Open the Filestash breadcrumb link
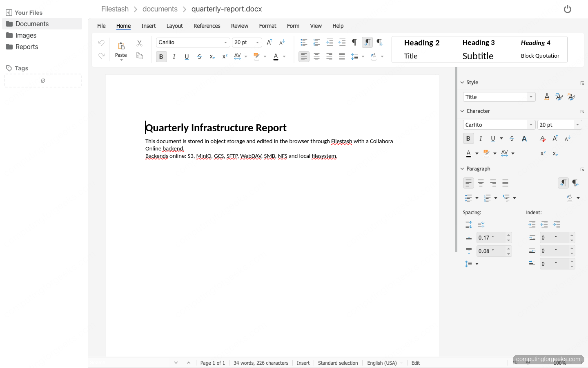Screen dimensions: 588x368 (x=115, y=9)
